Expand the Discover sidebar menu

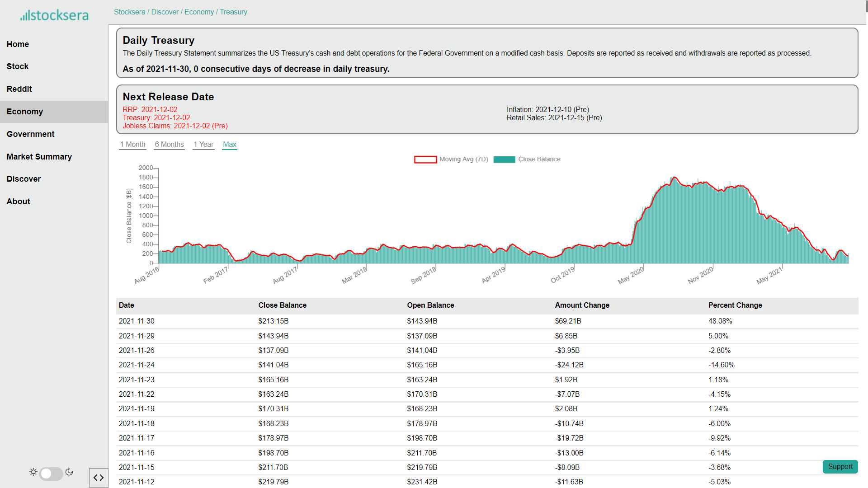click(24, 179)
